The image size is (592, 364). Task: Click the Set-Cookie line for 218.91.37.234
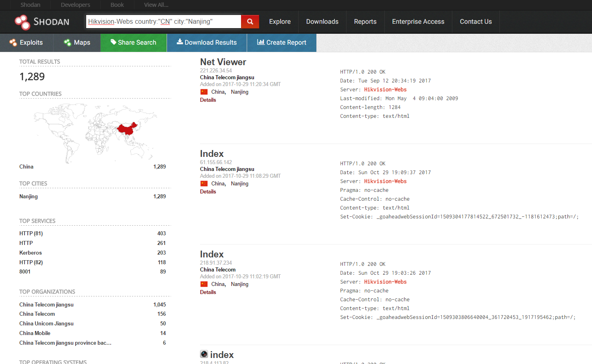(x=458, y=317)
